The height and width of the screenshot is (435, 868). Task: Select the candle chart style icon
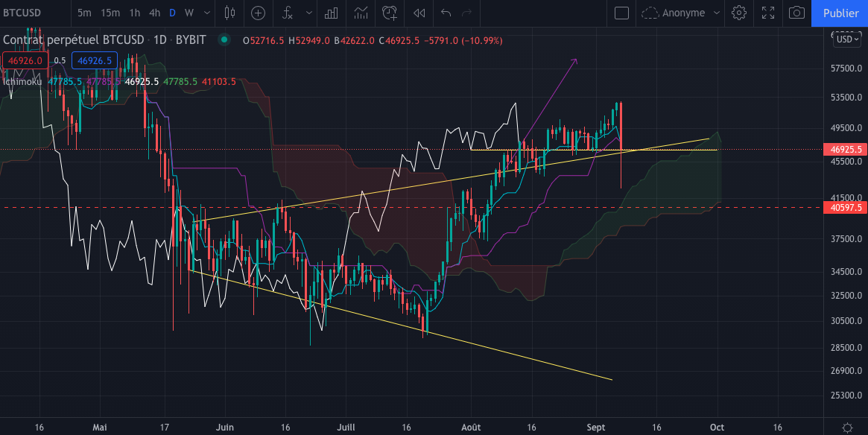click(x=229, y=13)
